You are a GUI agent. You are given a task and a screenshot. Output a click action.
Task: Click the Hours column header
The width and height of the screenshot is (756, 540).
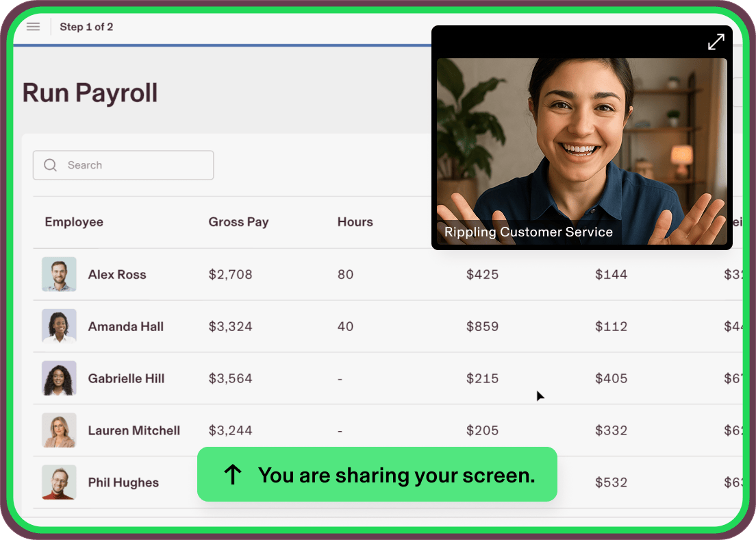pos(355,222)
